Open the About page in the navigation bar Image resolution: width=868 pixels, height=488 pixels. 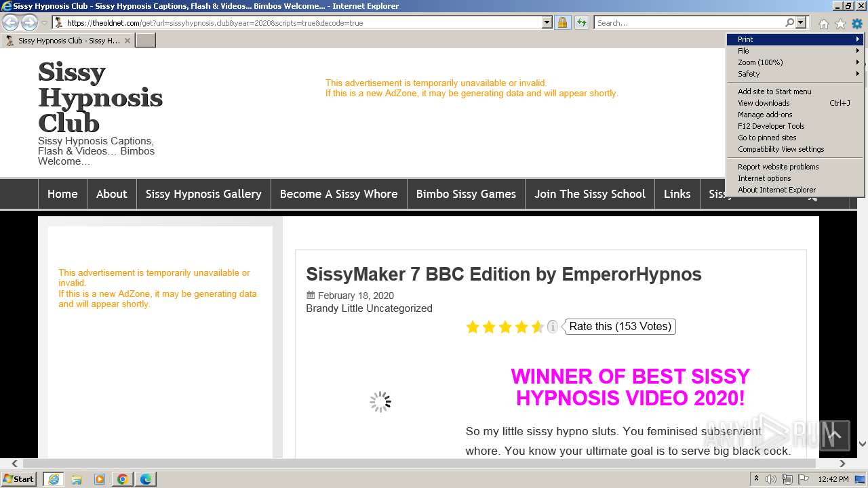[112, 194]
